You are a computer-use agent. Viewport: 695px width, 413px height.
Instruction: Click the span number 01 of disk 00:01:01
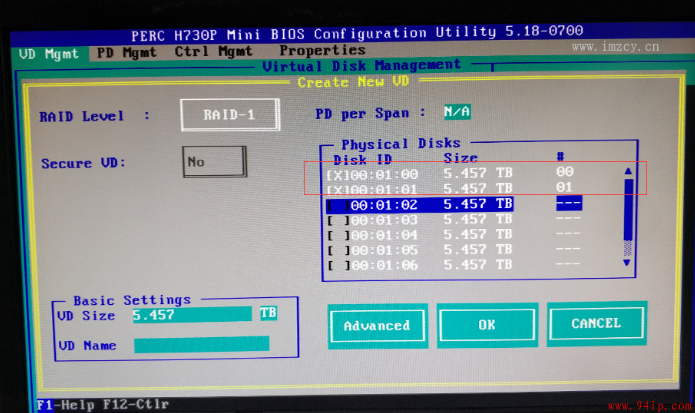point(565,187)
